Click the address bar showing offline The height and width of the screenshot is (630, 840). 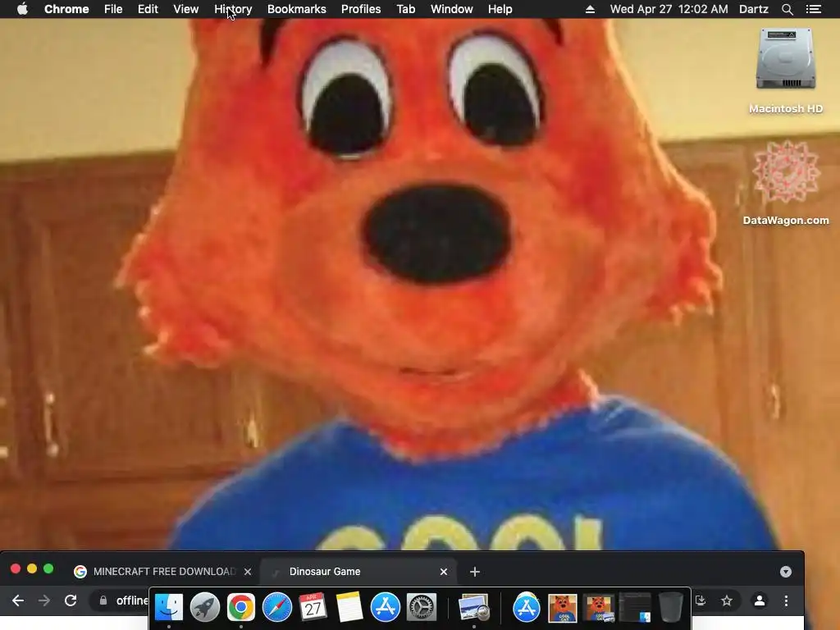pos(132,600)
